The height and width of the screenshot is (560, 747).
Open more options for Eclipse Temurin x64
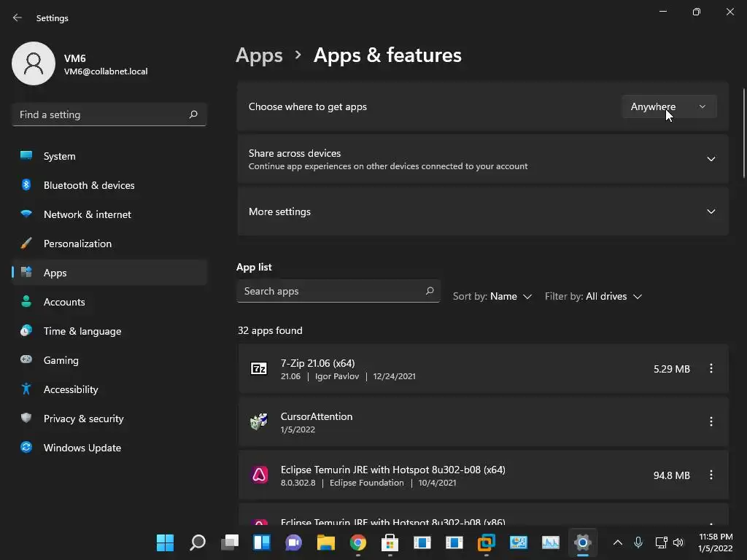(711, 475)
